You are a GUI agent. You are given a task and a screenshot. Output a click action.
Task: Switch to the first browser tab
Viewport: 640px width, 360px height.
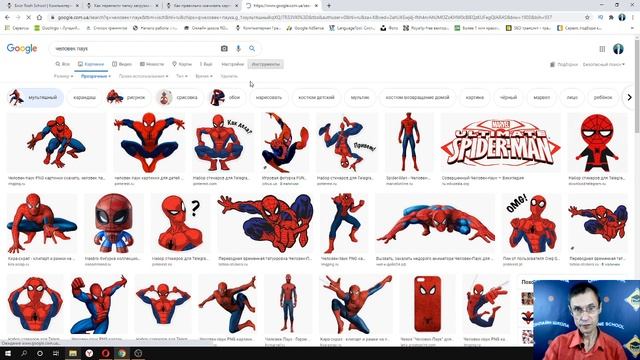click(x=42, y=6)
